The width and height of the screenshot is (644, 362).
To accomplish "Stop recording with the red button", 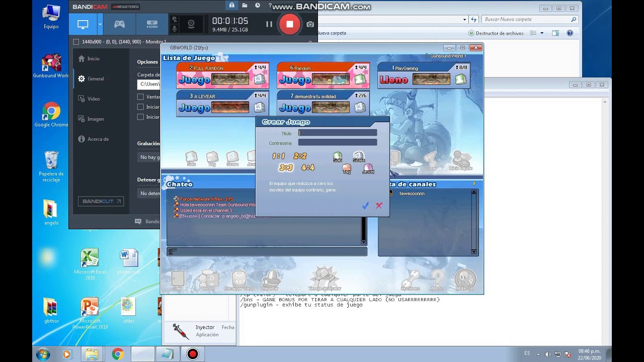I will tap(289, 24).
